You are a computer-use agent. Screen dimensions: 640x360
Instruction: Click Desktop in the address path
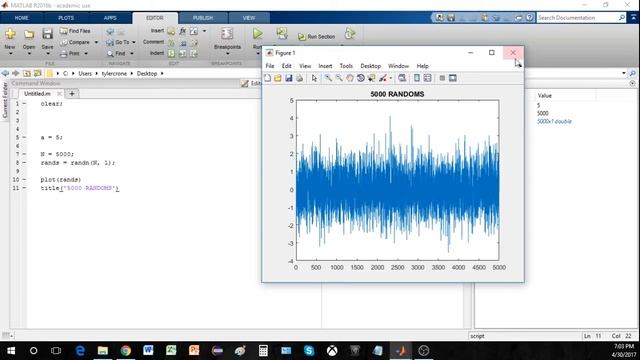[147, 73]
